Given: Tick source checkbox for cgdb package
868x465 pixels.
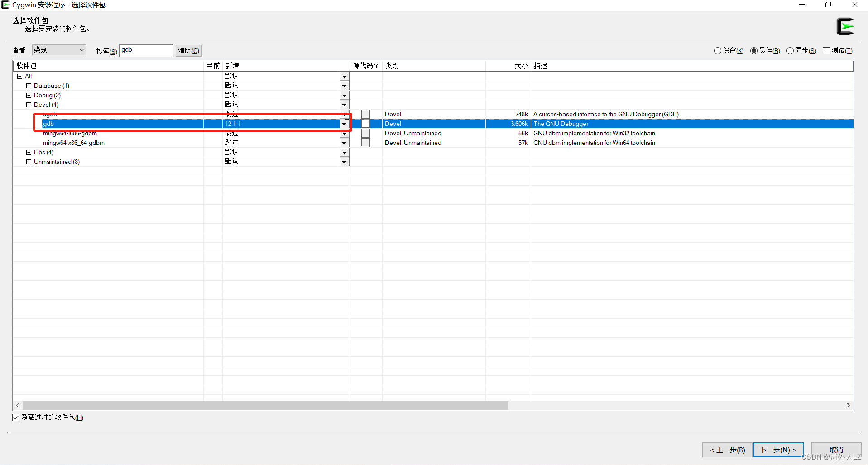Looking at the screenshot, I should 365,114.
